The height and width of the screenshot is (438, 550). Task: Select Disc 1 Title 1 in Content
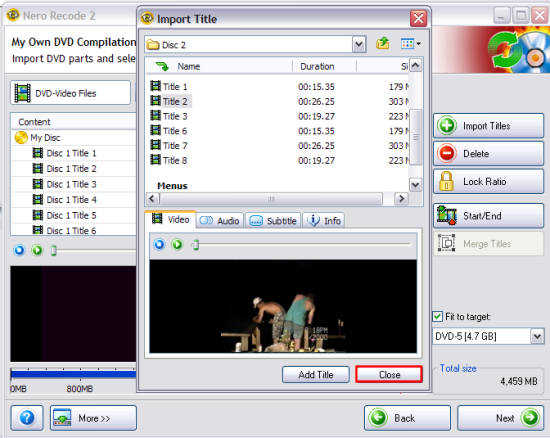tap(72, 153)
